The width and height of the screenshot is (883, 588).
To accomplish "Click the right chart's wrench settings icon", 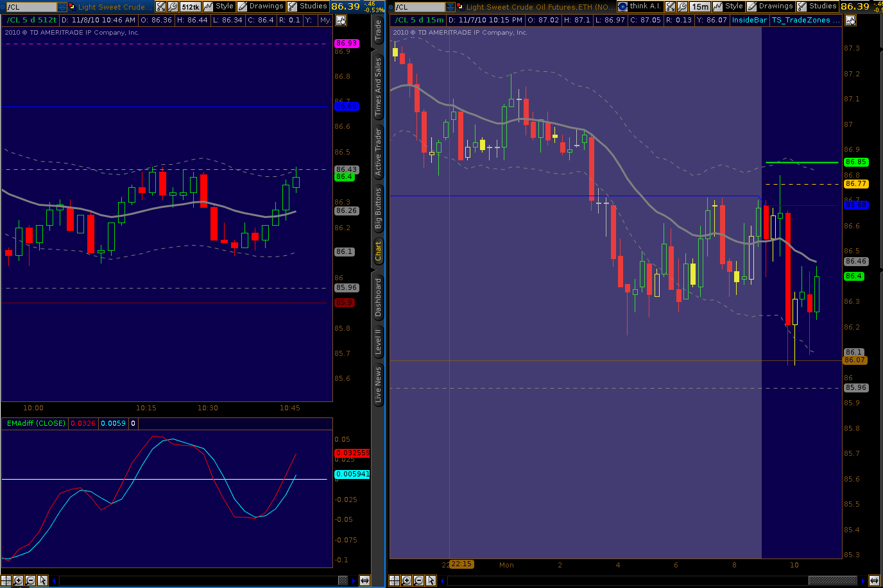I will tap(682, 6).
